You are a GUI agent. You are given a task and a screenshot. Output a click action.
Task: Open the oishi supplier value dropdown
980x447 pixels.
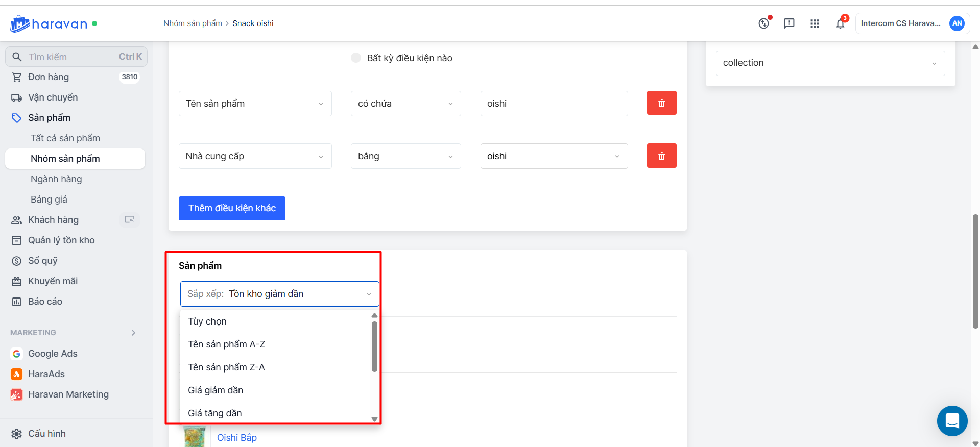(x=554, y=156)
